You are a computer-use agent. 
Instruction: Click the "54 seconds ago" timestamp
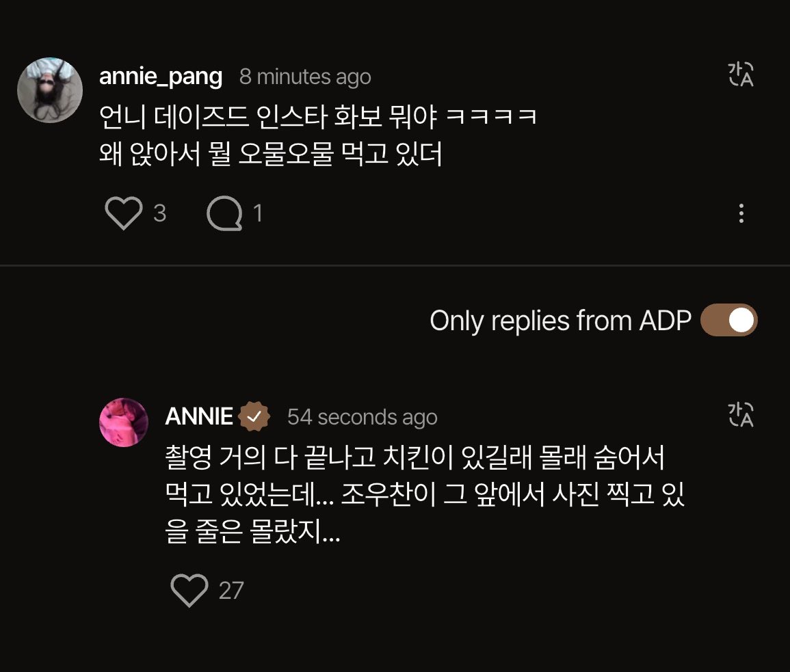click(362, 417)
